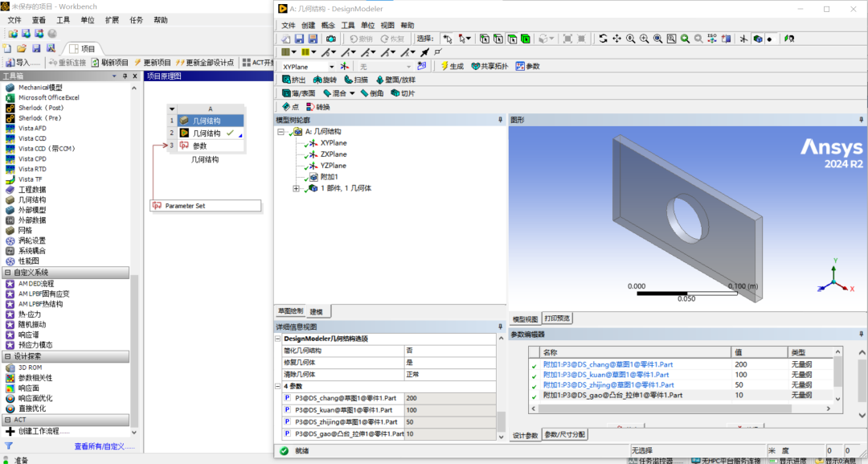Click the Refresh Project (刷新项目) icon in Workbench
Screen dimensions: 868x464
(95, 63)
